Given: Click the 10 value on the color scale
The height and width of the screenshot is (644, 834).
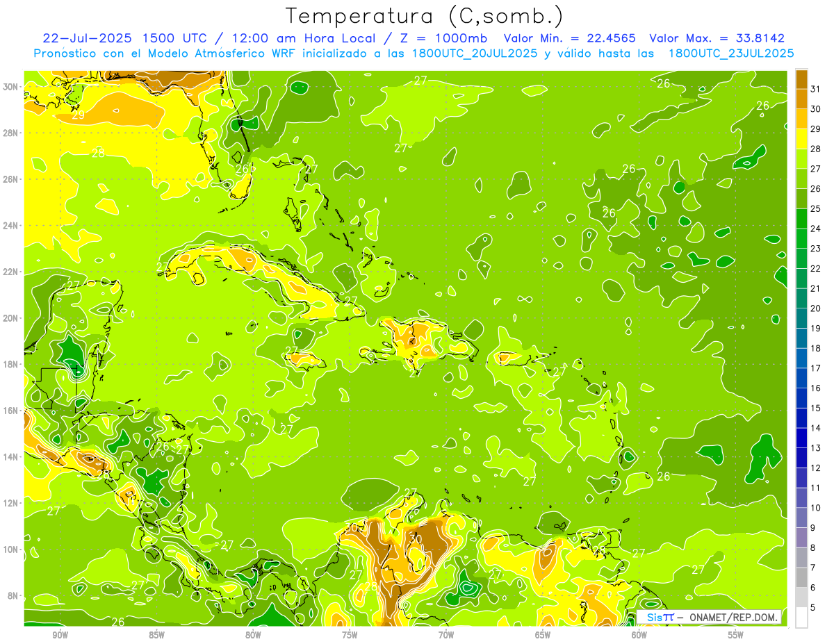Looking at the screenshot, I should (816, 508).
